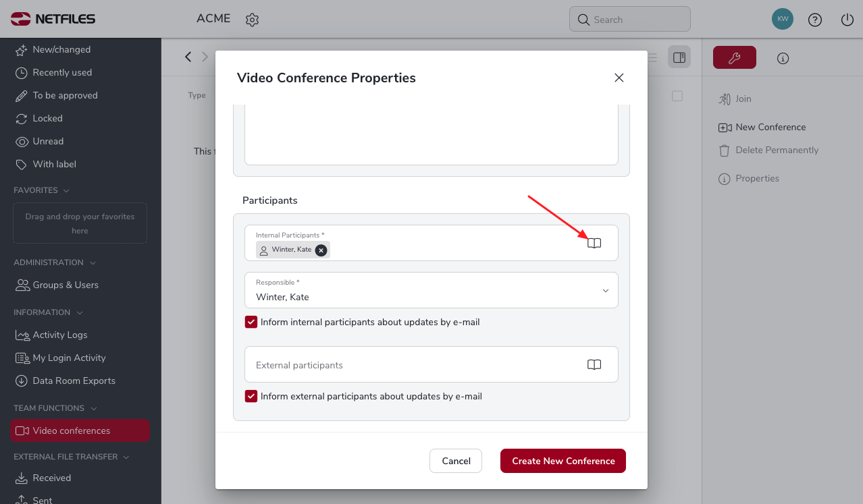Open data room settings gear icon
The height and width of the screenshot is (504, 863).
click(252, 20)
